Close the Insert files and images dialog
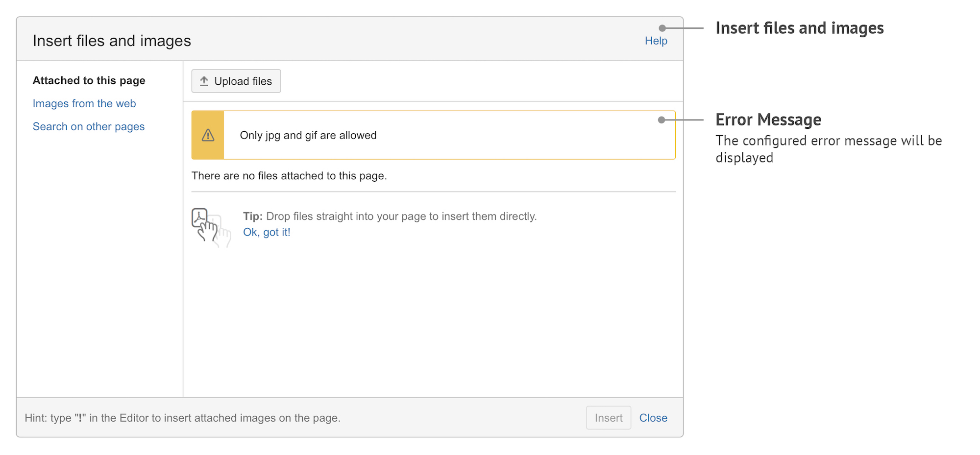 [x=653, y=418]
